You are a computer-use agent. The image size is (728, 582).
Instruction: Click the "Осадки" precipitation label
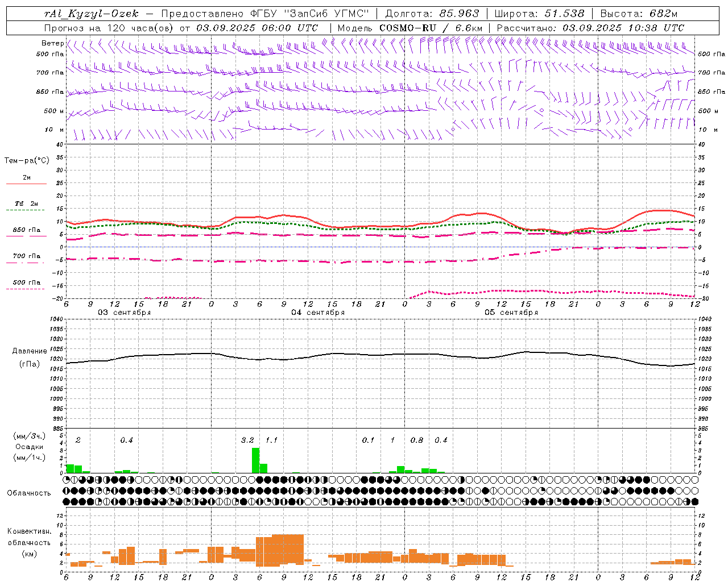(x=30, y=447)
